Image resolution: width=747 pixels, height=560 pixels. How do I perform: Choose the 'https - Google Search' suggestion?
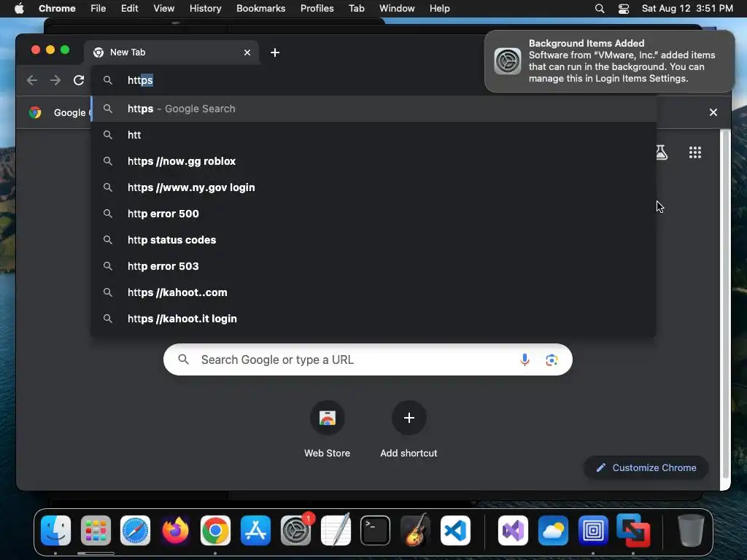[x=374, y=109]
